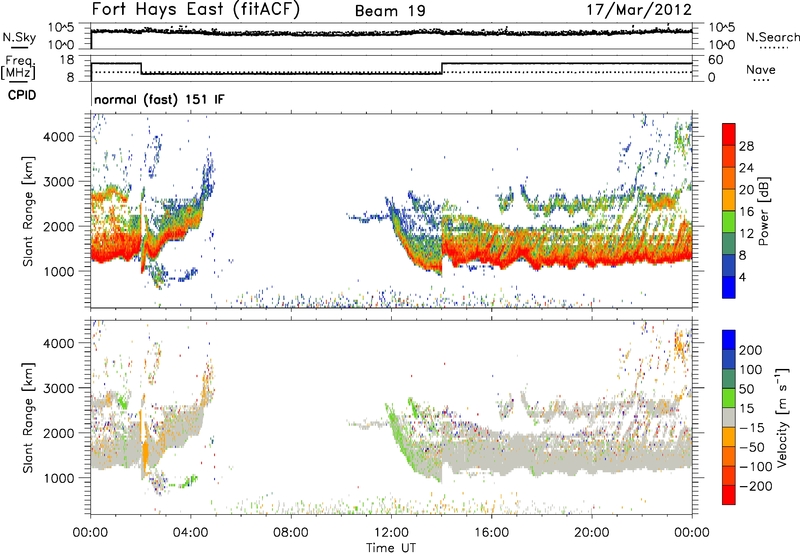Click the bright blue bottom segment of power colorbar
The width and height of the screenshot is (800, 554).
(x=729, y=287)
